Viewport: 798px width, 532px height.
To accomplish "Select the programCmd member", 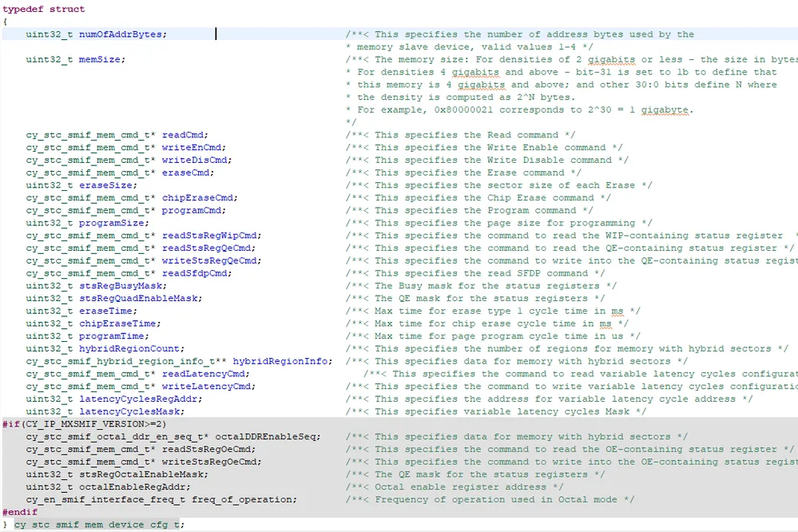I will click(x=192, y=210).
